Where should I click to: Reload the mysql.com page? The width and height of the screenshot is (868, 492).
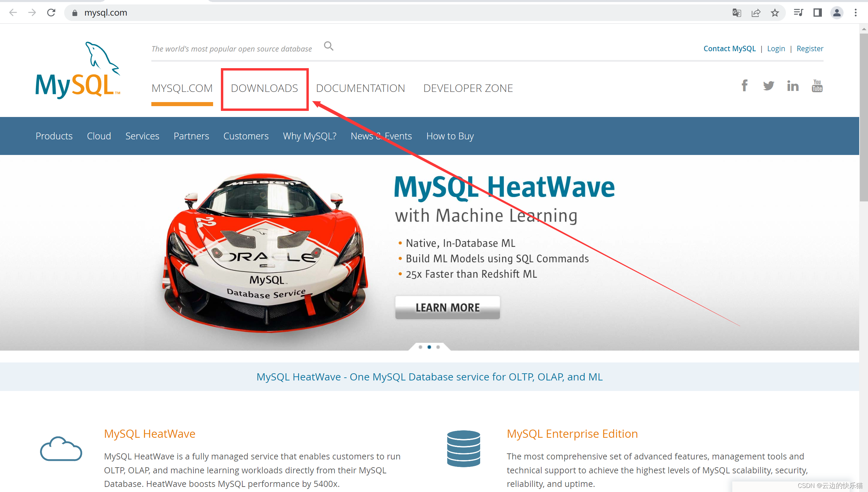(51, 13)
